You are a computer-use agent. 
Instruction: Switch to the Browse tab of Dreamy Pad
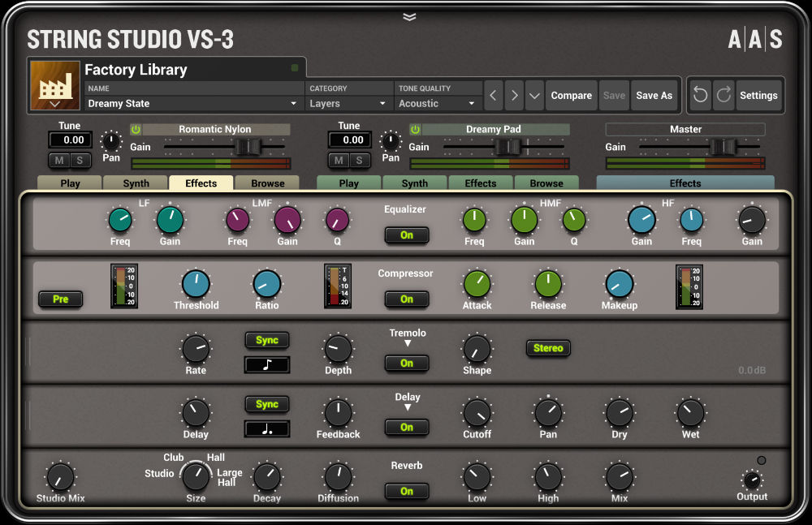click(546, 183)
